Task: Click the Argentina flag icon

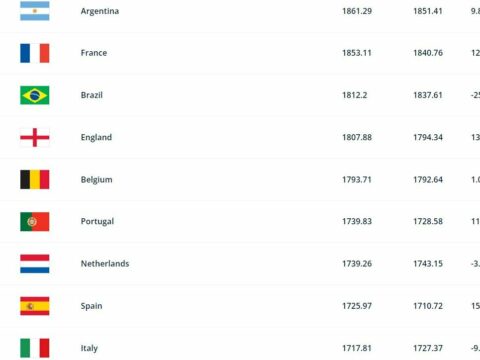Action: coord(35,11)
